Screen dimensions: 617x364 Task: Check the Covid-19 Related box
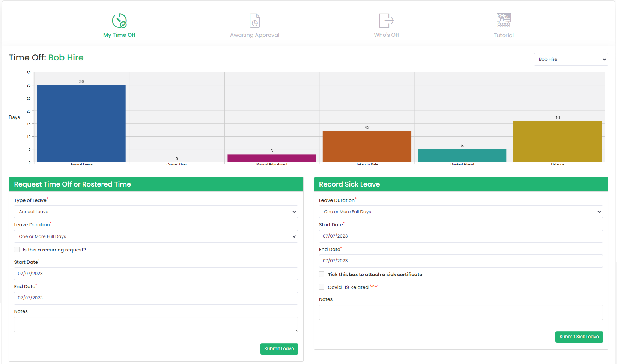[322, 287]
